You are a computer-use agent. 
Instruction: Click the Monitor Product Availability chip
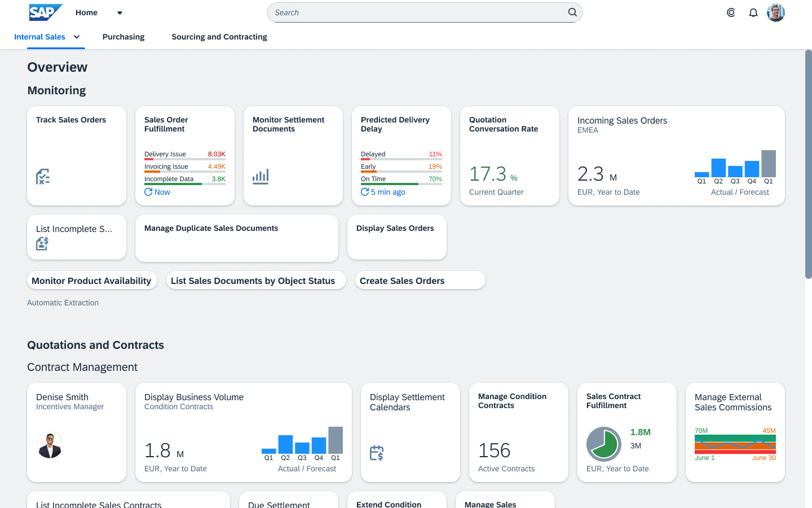point(91,280)
